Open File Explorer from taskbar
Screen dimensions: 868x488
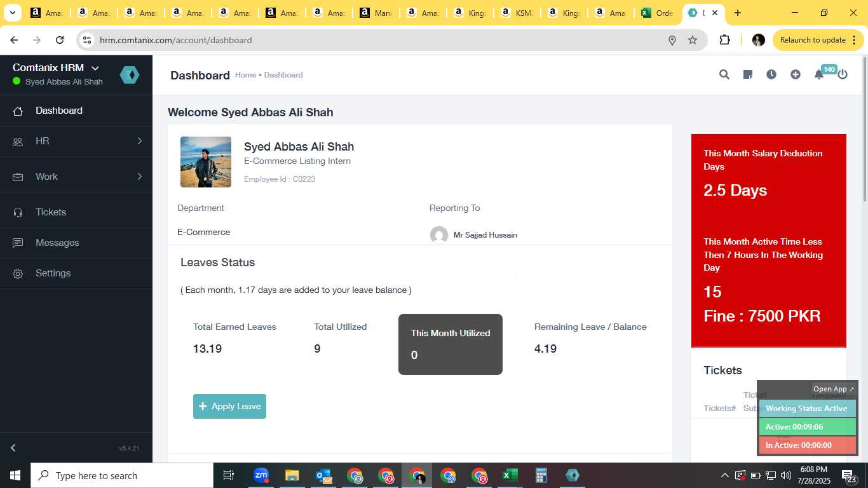[x=292, y=475]
